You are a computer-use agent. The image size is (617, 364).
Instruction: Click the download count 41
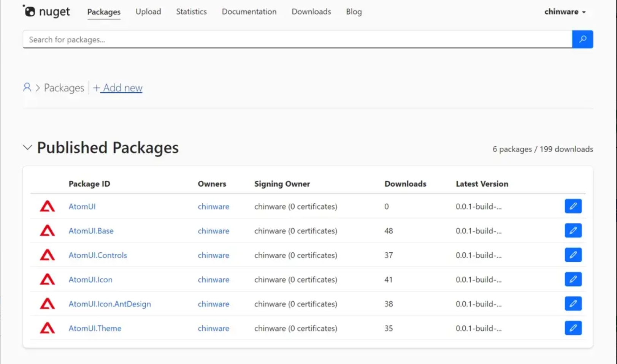[x=388, y=279]
